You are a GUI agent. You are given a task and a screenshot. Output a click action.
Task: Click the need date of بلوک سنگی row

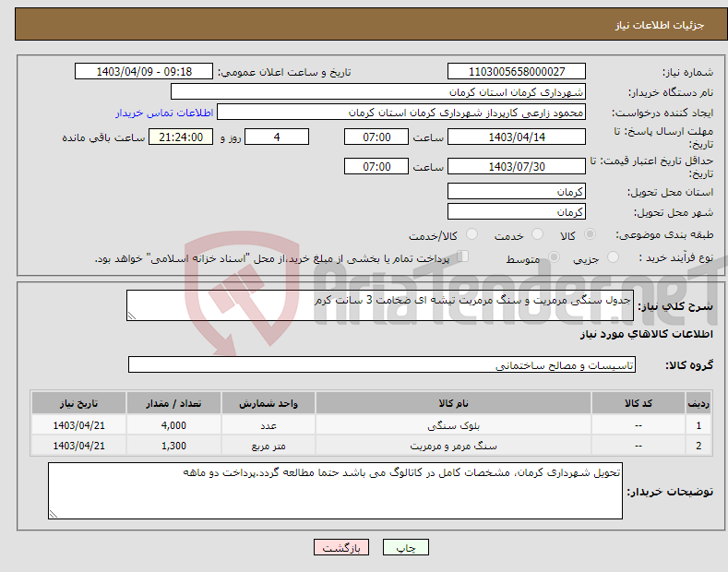[x=78, y=425]
